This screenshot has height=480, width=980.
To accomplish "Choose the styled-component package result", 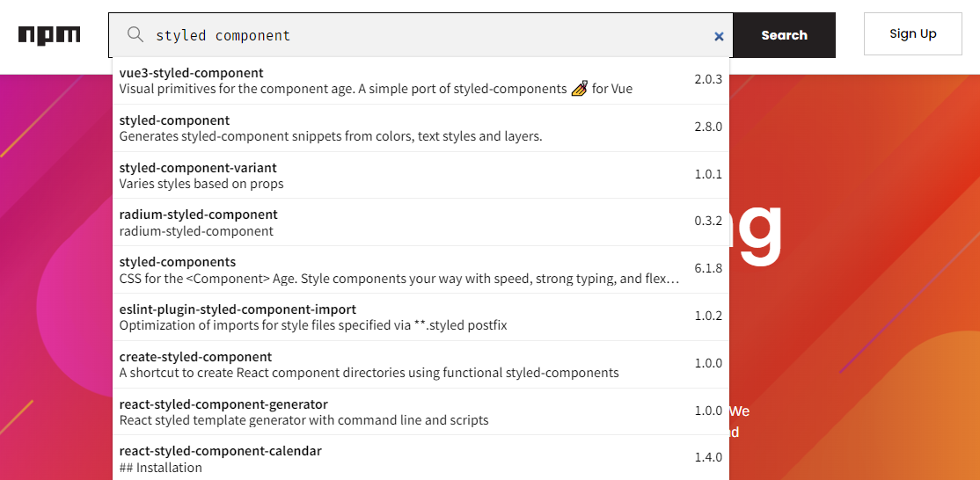I will point(174,120).
